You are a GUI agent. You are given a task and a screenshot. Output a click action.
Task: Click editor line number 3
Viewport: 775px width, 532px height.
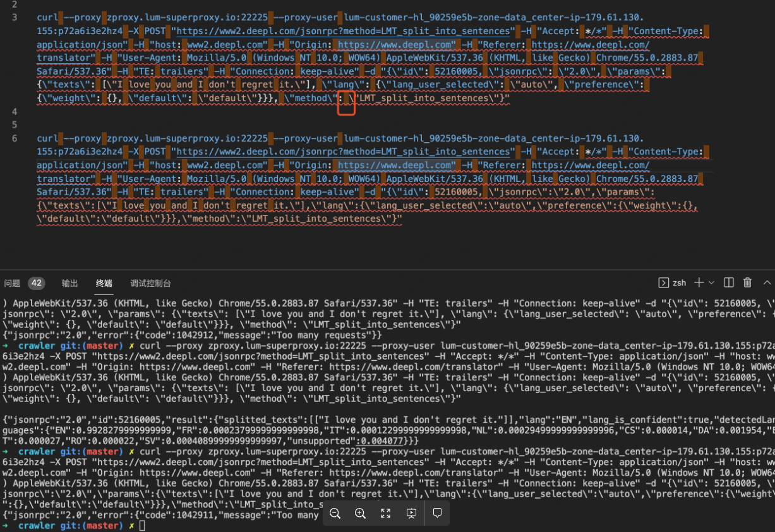tap(15, 18)
